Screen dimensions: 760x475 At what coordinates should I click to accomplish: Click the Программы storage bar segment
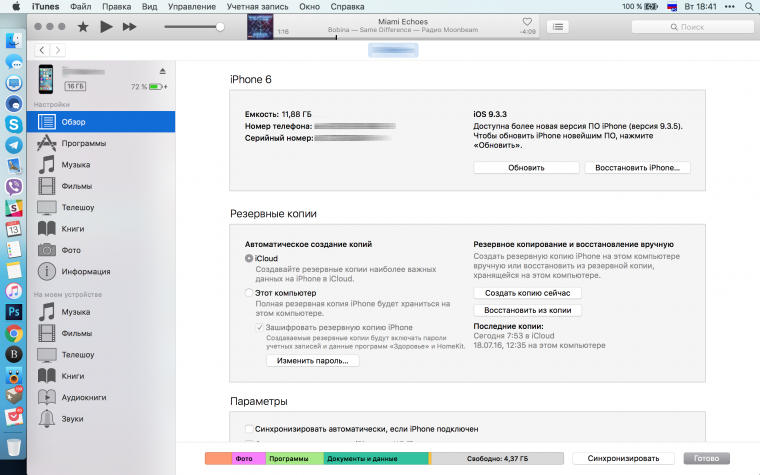pyautogui.click(x=294, y=459)
